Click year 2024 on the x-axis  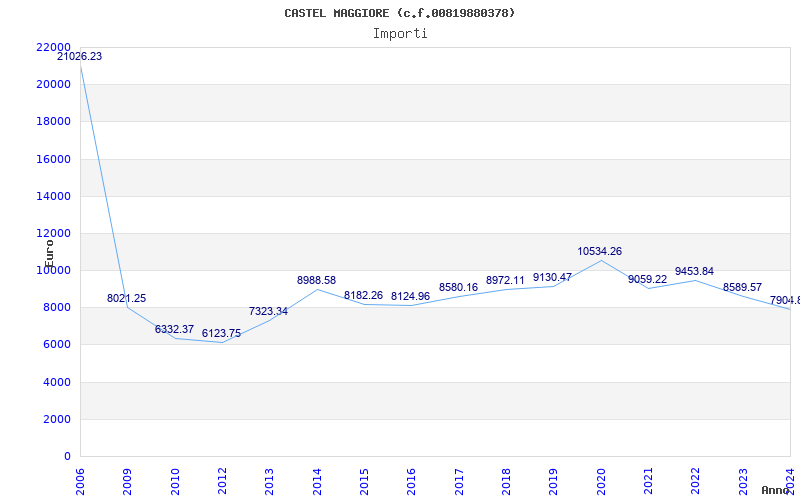point(790,479)
